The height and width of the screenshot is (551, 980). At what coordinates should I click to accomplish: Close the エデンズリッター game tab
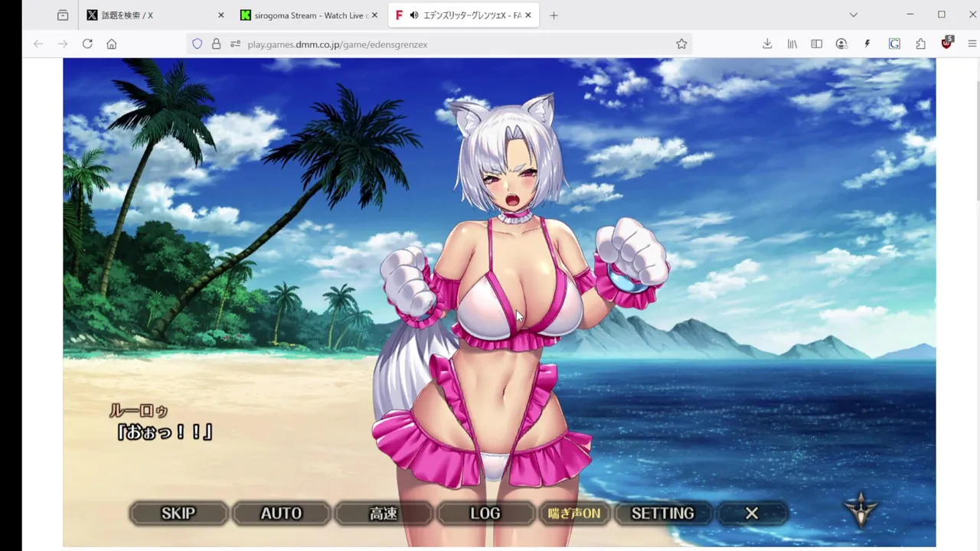click(528, 15)
